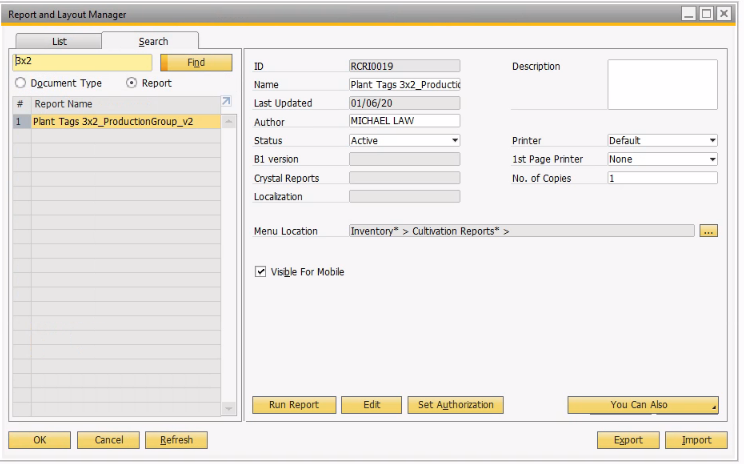The height and width of the screenshot is (464, 744).
Task: Click the list scrollbar up arrow
Action: (229, 122)
